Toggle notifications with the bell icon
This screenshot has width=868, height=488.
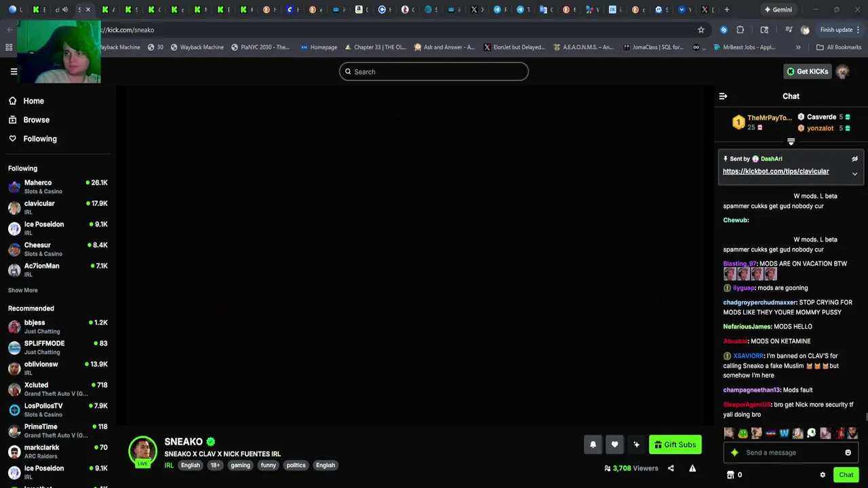point(593,445)
